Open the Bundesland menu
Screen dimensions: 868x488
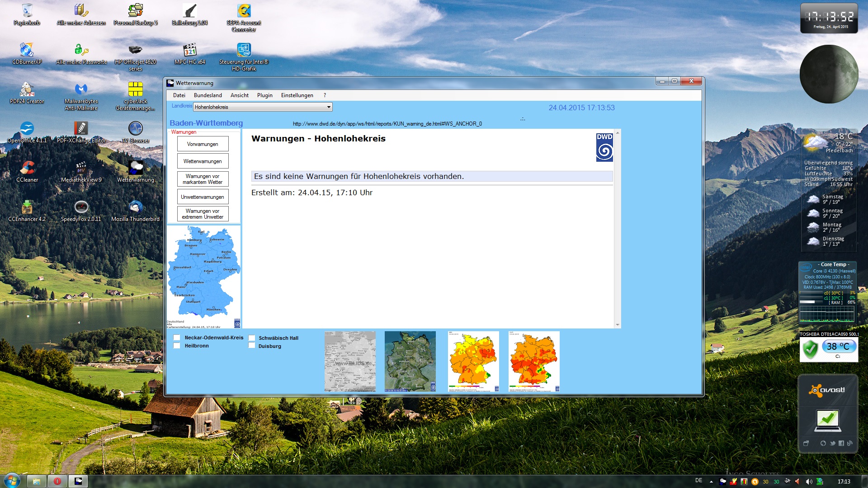click(x=208, y=95)
